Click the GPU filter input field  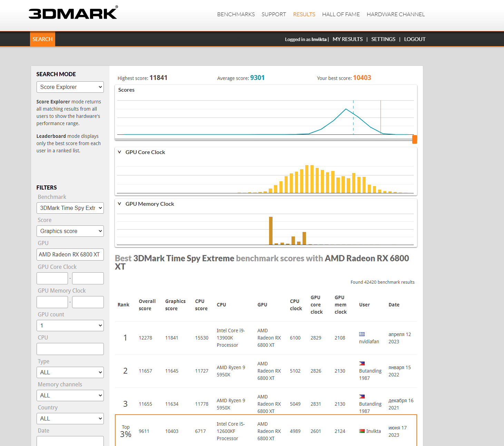[70, 254]
